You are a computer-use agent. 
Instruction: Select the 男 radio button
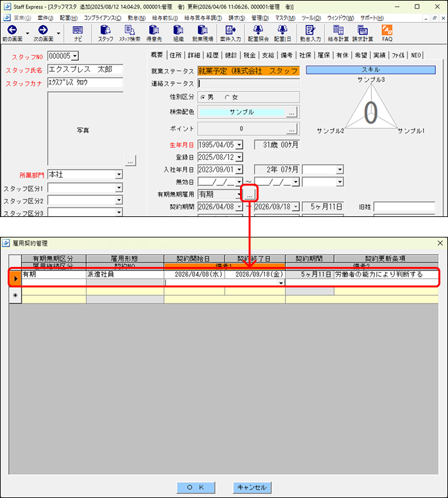point(203,97)
